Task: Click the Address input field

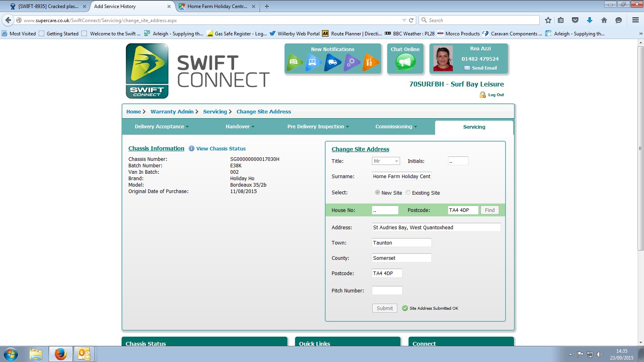Action: click(x=436, y=227)
